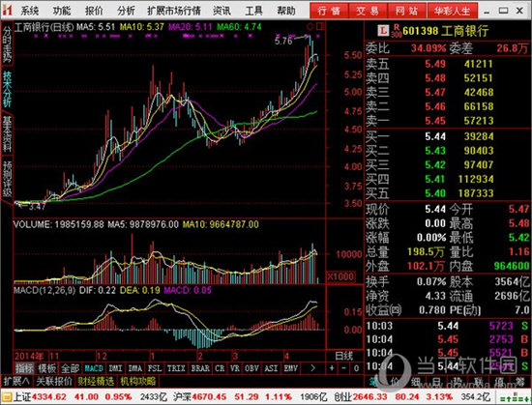The height and width of the screenshot is (405, 532).
Task: Click the red application logo icon
Action: (x=7, y=11)
